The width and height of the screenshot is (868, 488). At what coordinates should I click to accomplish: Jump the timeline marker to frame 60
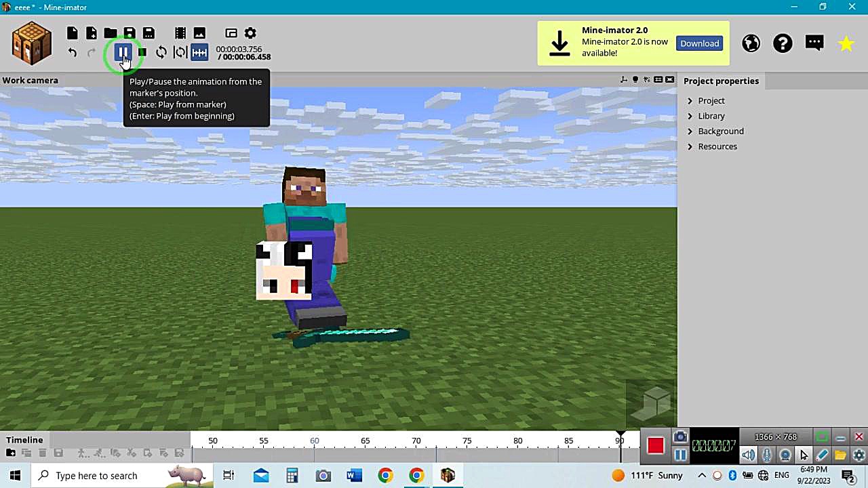(x=314, y=441)
